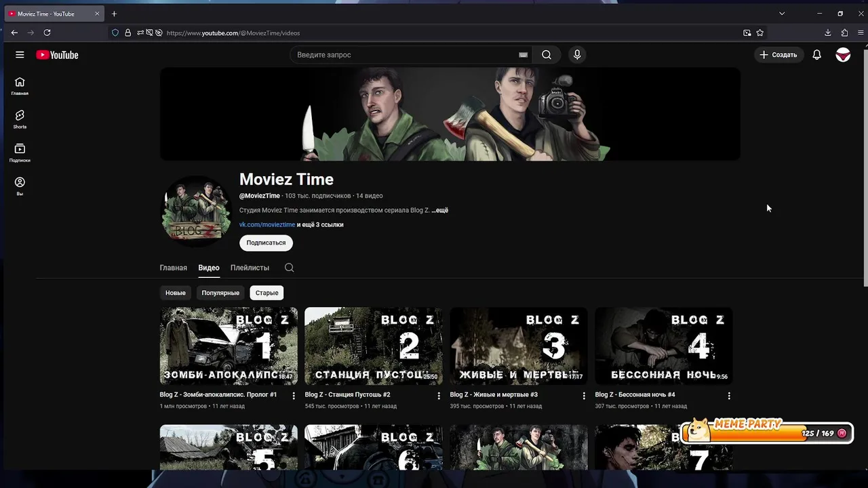Open the browser downloads panel
Viewport: 868px width, 488px height.
click(828, 33)
